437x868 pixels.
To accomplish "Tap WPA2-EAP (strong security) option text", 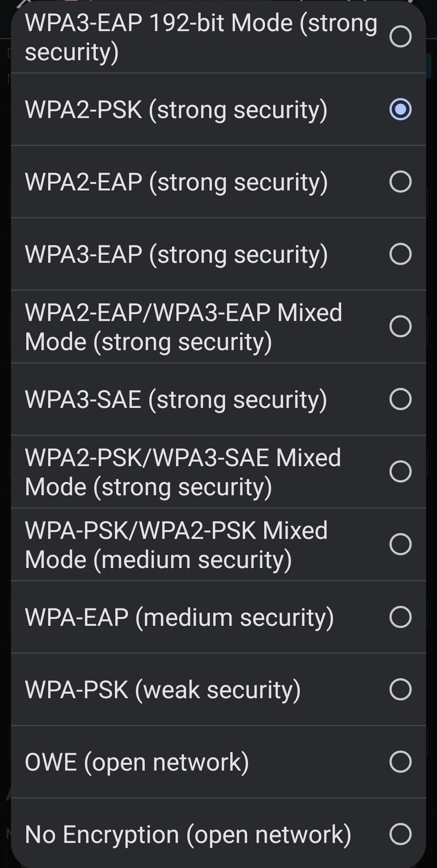I will (176, 182).
